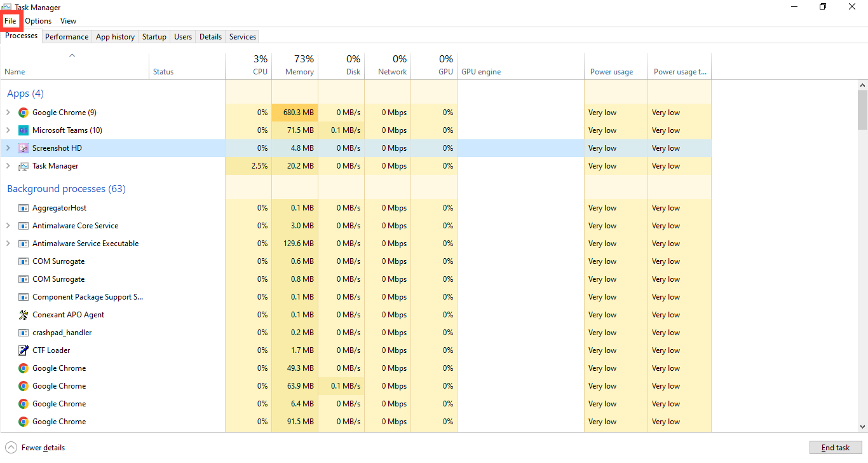
Task: Expand the Screenshot HD app entry
Action: [x=8, y=148]
